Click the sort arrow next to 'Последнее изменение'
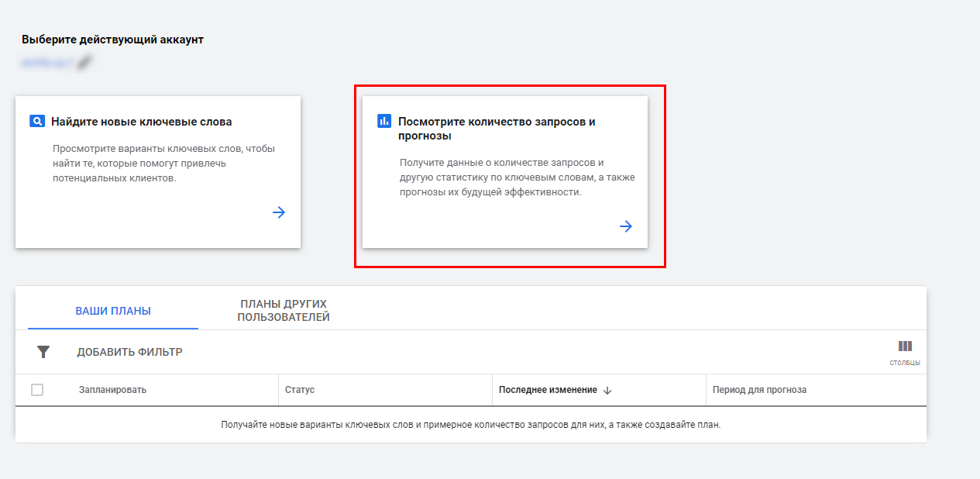The image size is (980, 479). click(x=607, y=391)
